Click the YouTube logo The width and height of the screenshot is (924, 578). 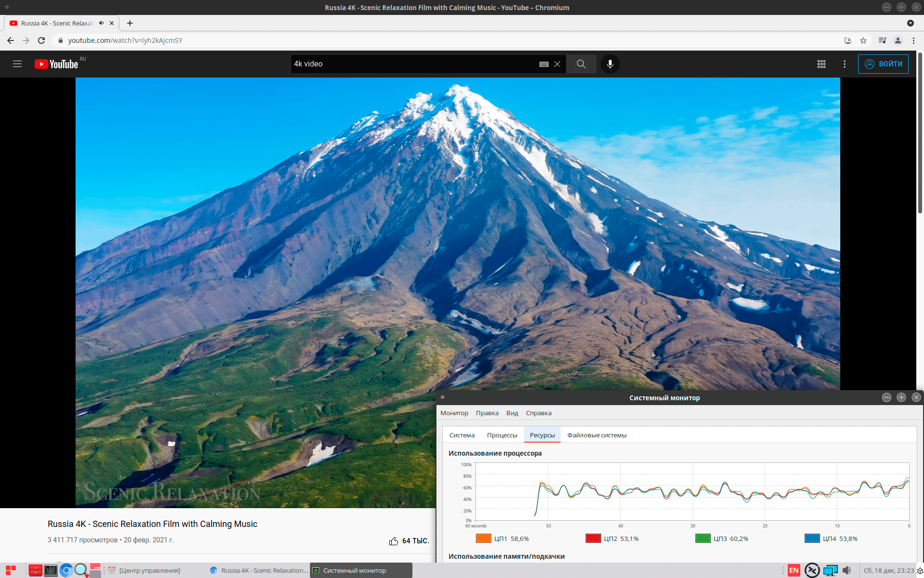pyautogui.click(x=56, y=64)
